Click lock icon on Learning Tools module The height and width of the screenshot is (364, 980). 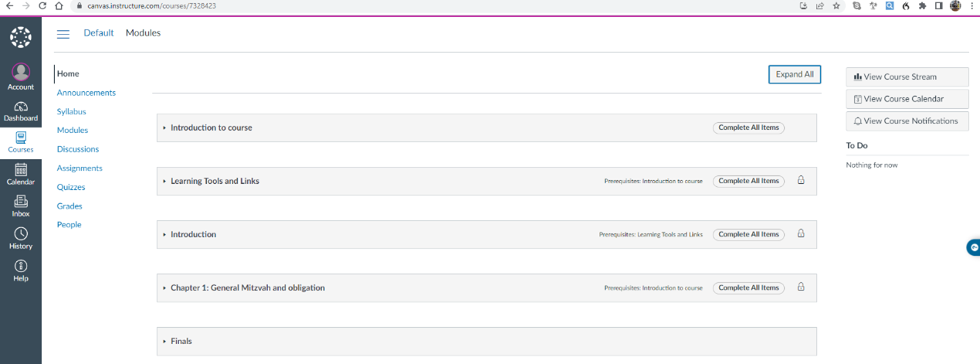point(801,180)
